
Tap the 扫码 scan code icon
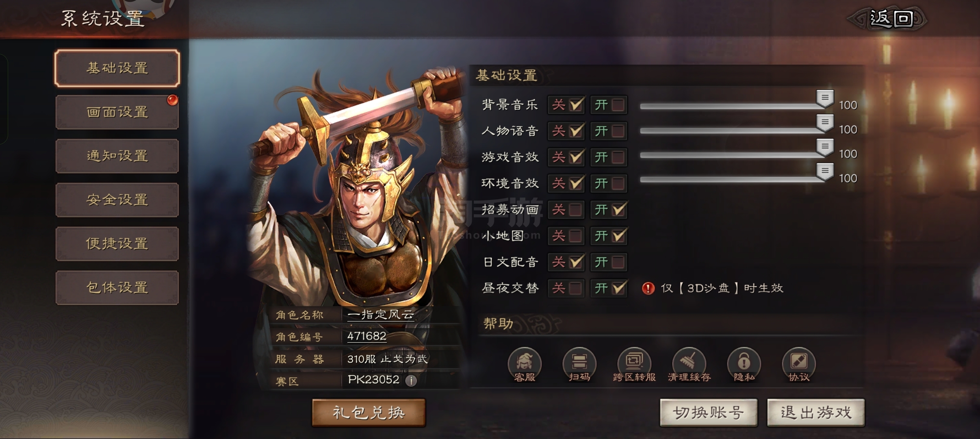click(x=579, y=365)
